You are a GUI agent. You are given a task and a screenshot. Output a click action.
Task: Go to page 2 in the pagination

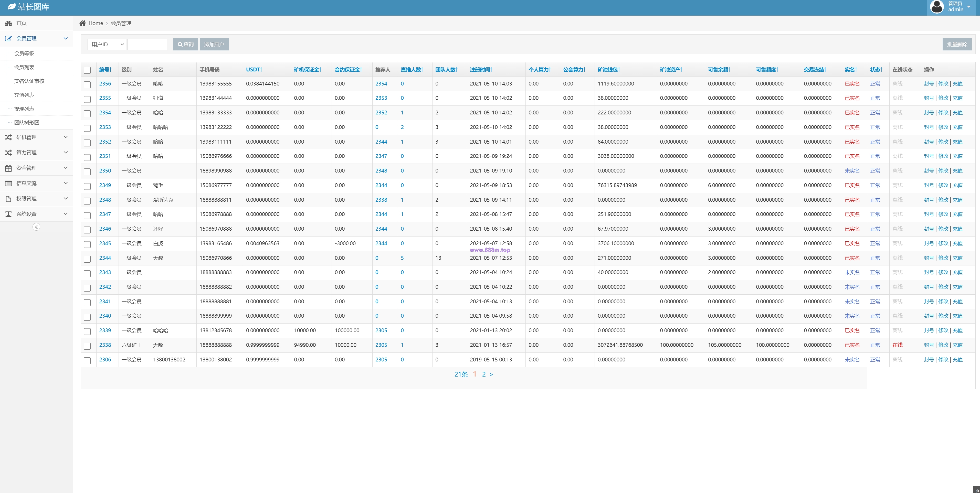pyautogui.click(x=483, y=374)
